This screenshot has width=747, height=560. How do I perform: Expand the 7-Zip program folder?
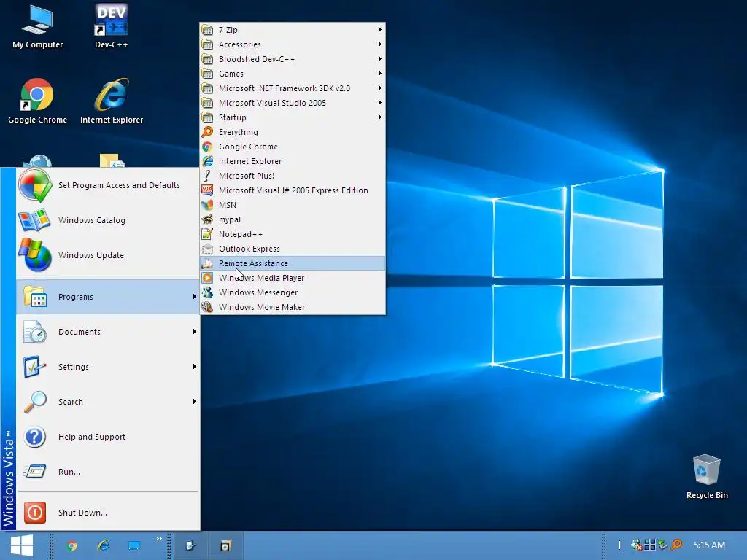pos(293,29)
